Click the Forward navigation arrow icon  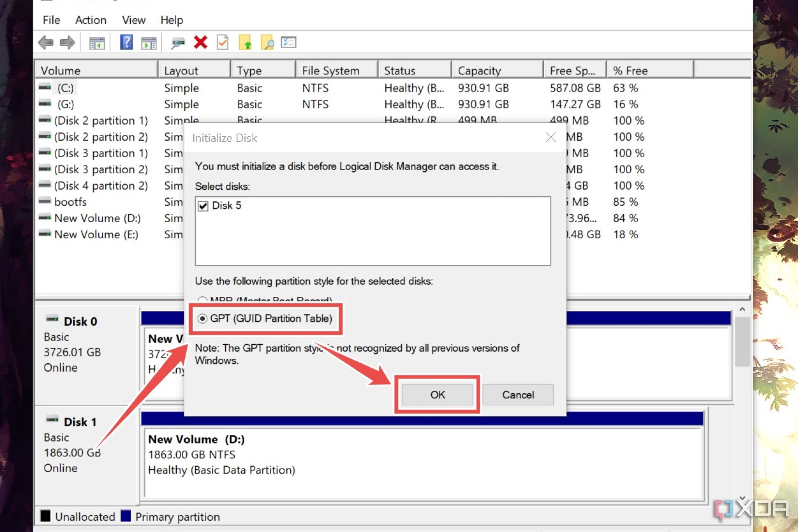67,42
